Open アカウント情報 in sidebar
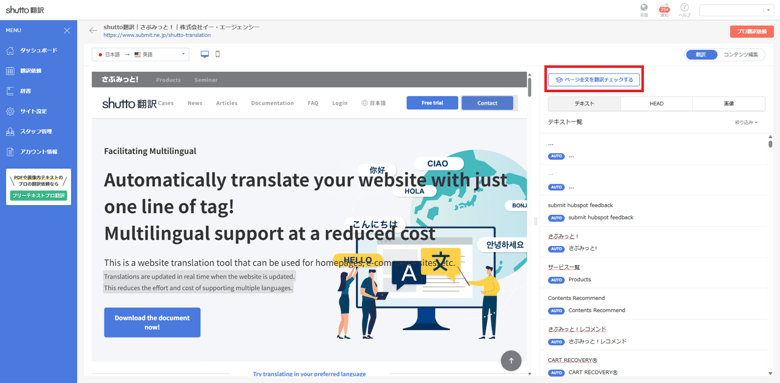The height and width of the screenshot is (383, 780). coord(38,152)
